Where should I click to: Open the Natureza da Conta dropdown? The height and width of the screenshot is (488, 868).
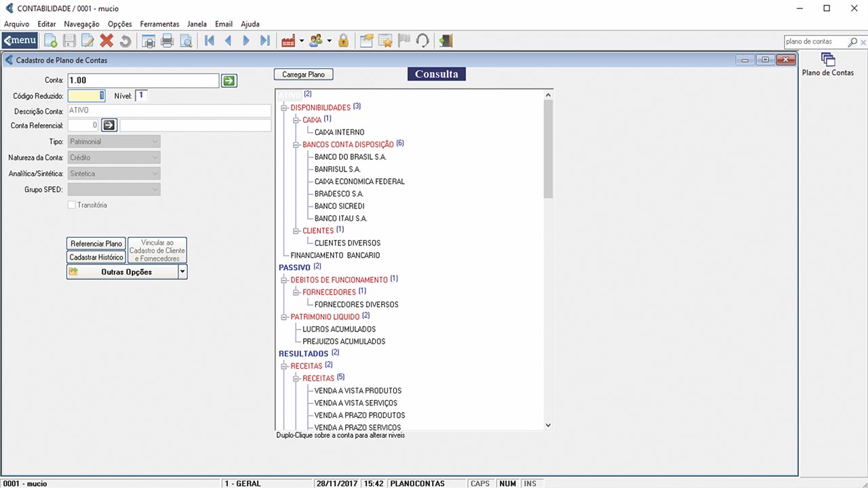point(155,157)
